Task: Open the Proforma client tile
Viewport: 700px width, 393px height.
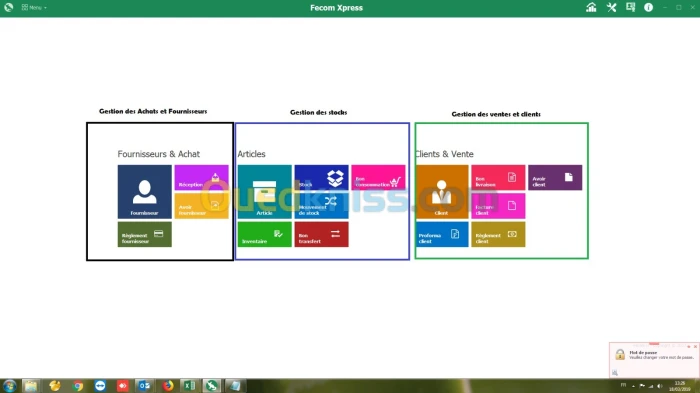Action: (442, 234)
